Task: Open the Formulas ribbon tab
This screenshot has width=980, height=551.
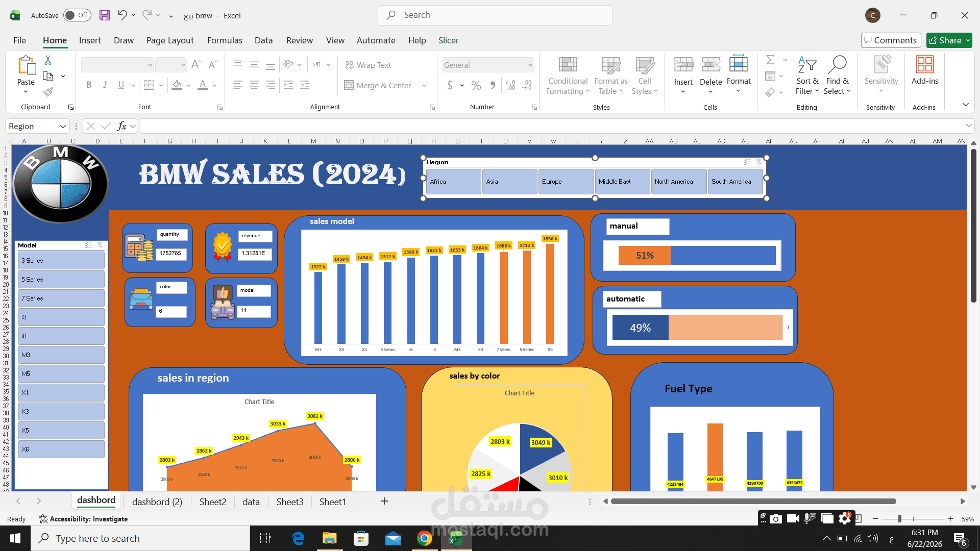Action: click(225, 40)
